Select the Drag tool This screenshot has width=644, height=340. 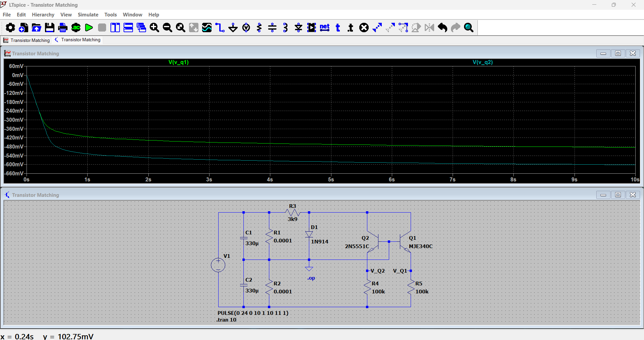403,27
